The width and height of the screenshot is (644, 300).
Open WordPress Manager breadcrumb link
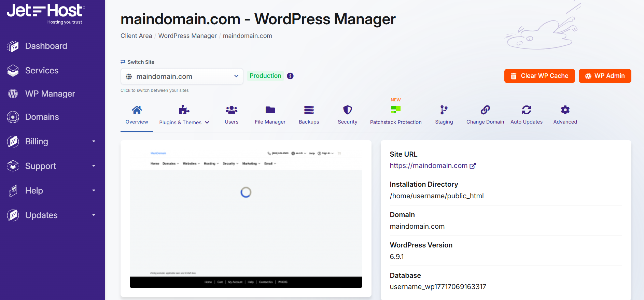pyautogui.click(x=187, y=36)
